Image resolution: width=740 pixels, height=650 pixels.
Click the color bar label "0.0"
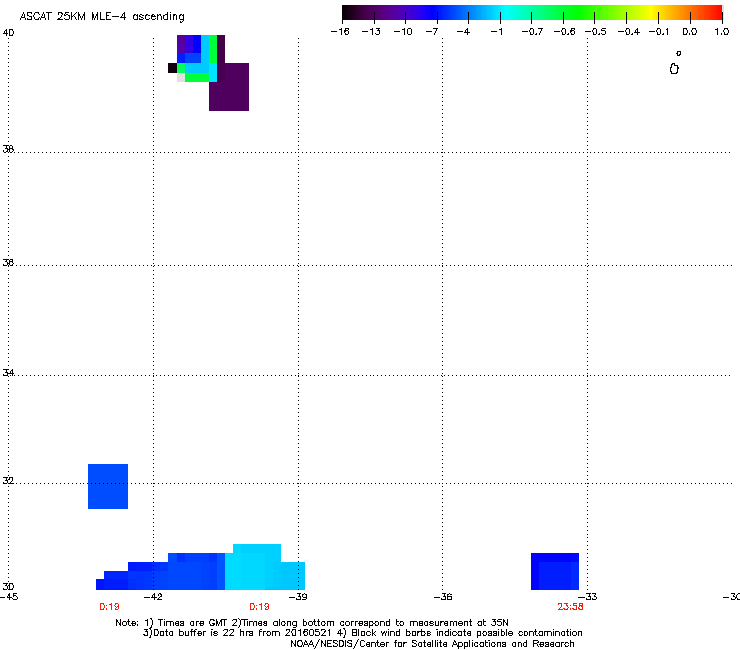pyautogui.click(x=690, y=32)
